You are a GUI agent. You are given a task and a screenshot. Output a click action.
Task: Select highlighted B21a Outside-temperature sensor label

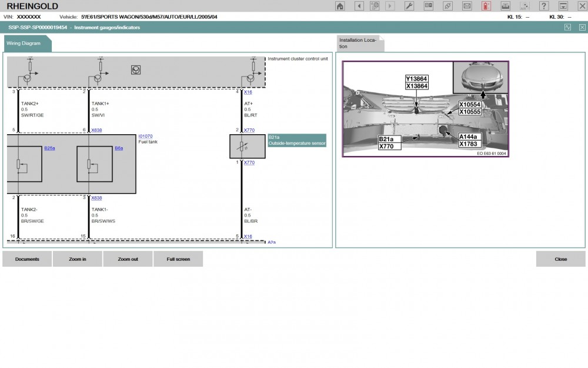pyautogui.click(x=297, y=140)
